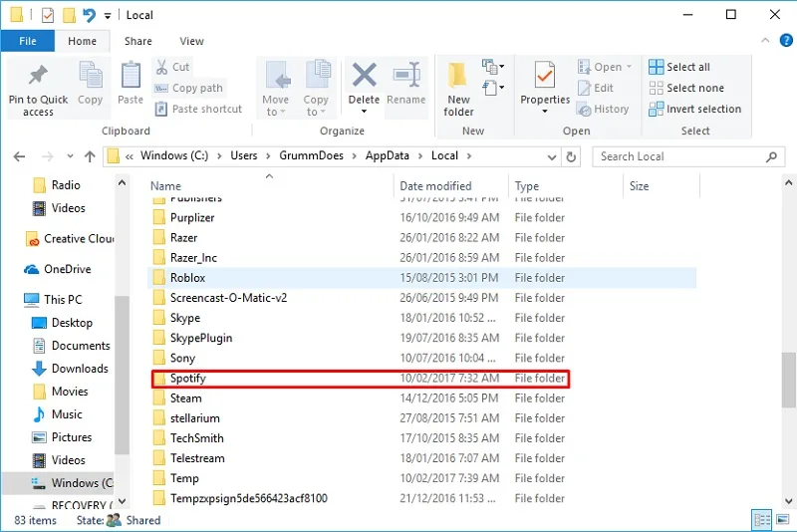Expand the address bar history dropdown
Image resolution: width=797 pixels, height=532 pixels.
click(552, 157)
